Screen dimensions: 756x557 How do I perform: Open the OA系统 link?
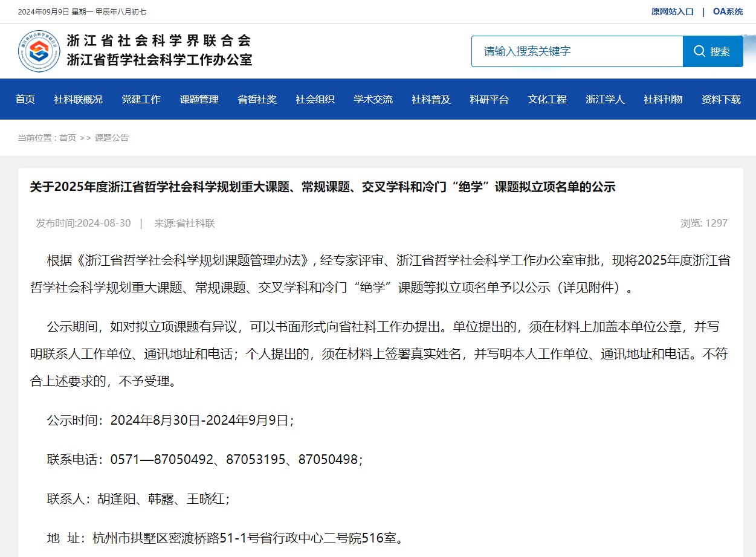point(728,11)
